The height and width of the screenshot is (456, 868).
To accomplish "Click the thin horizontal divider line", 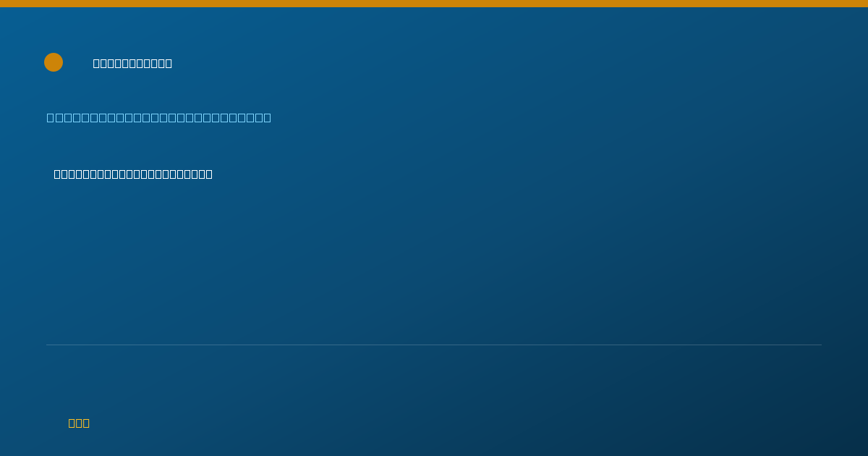I will click(x=434, y=345).
